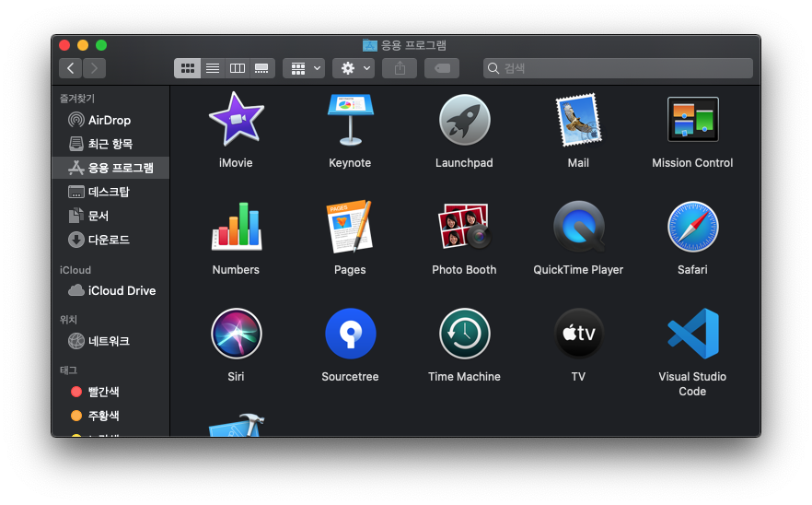812x505 pixels.
Task: Select the Apple TV icon
Action: tap(578, 334)
